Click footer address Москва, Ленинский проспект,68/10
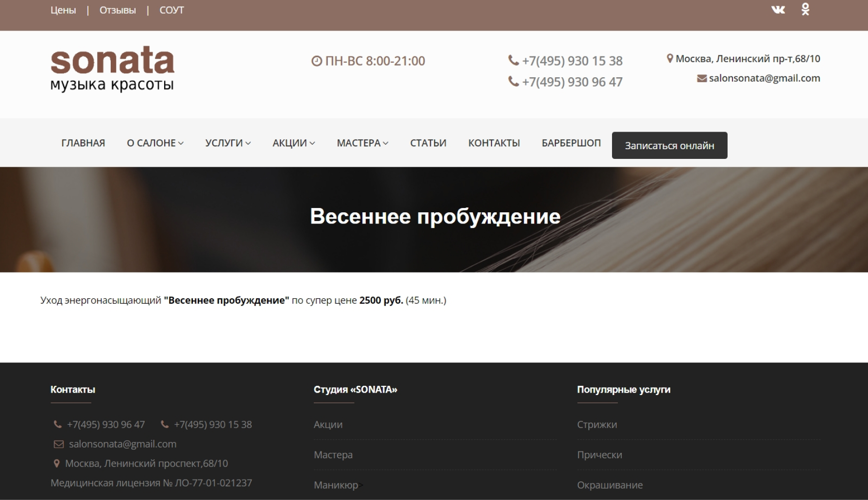868x500 pixels. (146, 464)
